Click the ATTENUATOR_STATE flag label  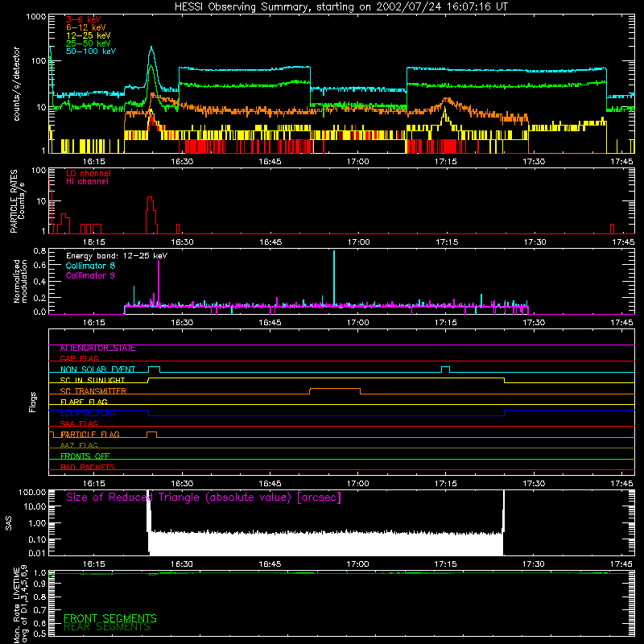tap(97, 349)
